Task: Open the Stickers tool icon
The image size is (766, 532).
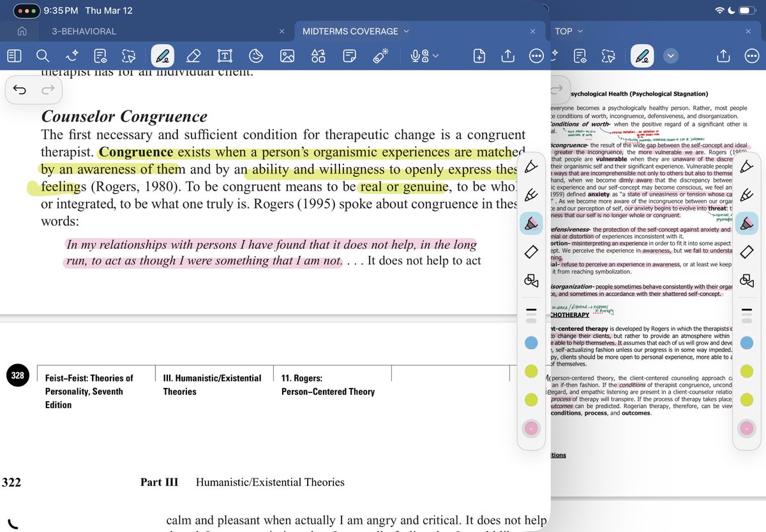Action: tap(256, 56)
